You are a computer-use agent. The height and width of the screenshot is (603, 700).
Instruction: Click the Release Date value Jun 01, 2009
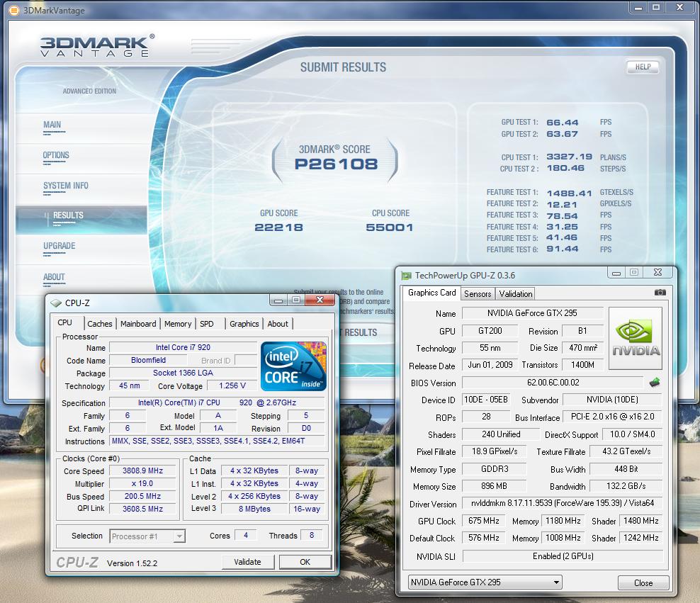tap(490, 365)
